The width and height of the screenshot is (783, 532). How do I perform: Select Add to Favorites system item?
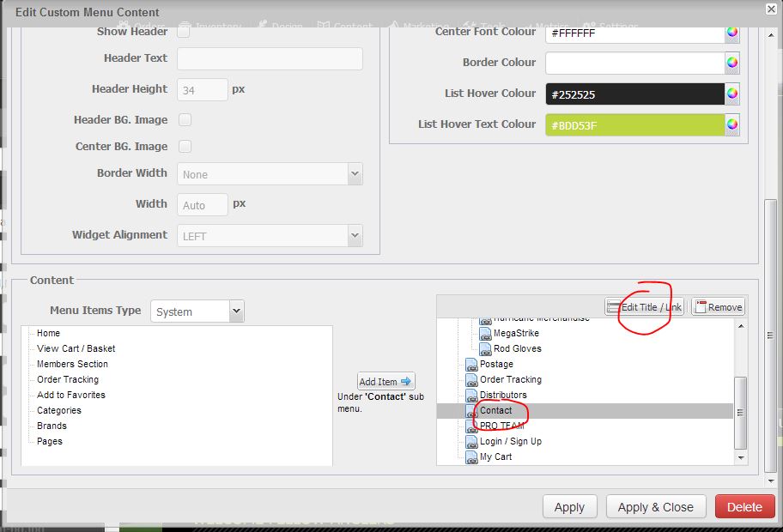coord(71,395)
